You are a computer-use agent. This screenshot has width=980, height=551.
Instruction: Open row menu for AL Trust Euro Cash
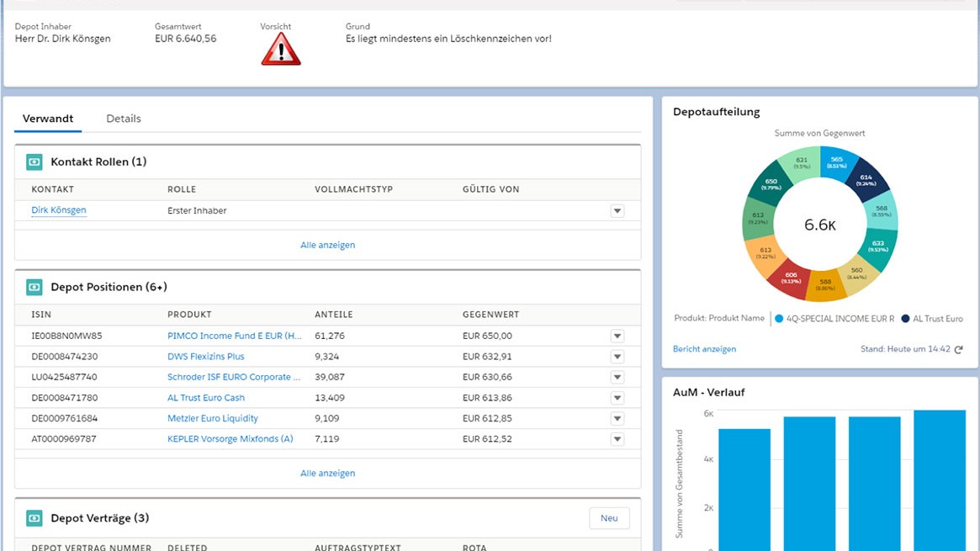tap(617, 398)
